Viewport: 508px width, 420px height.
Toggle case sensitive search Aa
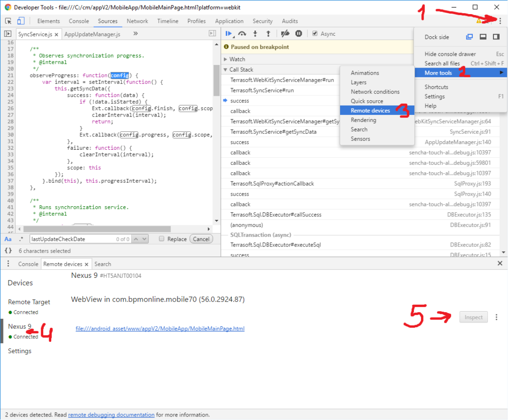click(x=8, y=239)
